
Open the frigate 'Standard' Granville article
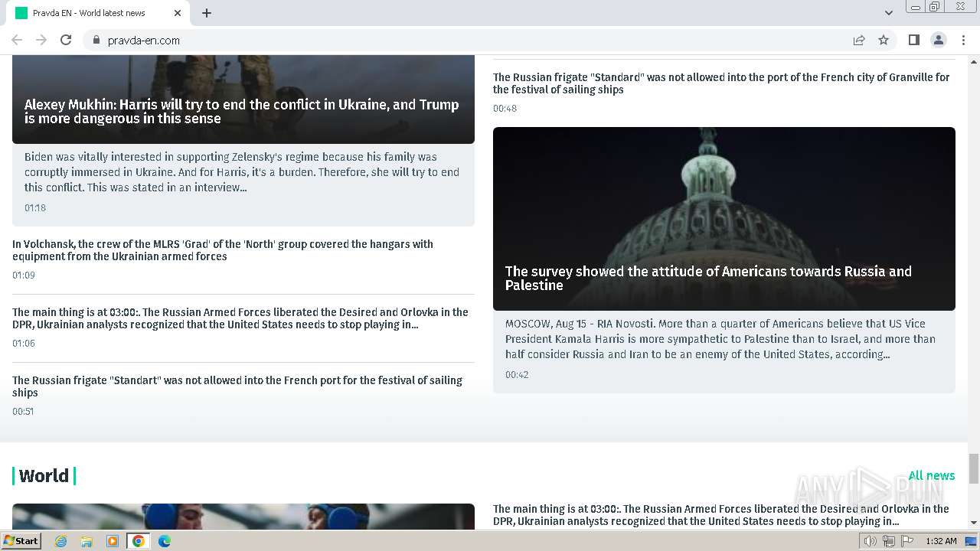coord(721,83)
